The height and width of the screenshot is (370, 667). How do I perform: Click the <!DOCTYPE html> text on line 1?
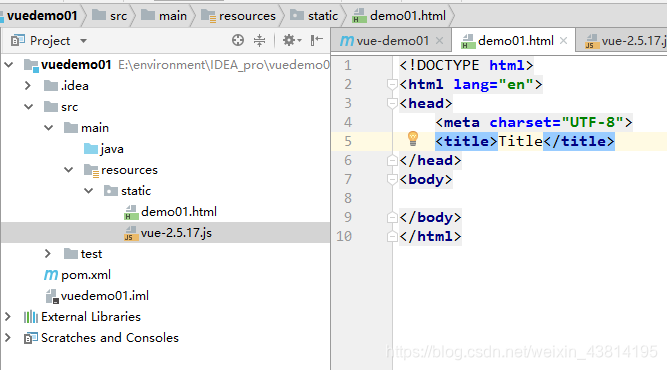pyautogui.click(x=466, y=65)
